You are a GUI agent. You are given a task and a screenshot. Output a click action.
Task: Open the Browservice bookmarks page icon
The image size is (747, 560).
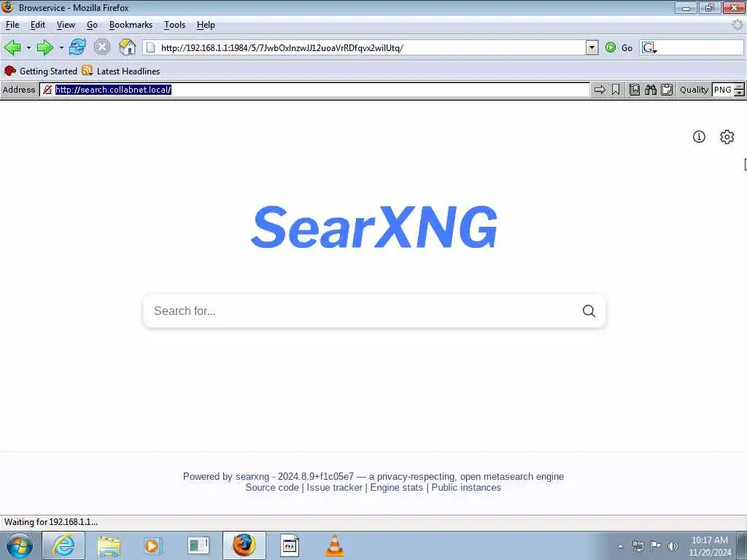click(x=635, y=90)
